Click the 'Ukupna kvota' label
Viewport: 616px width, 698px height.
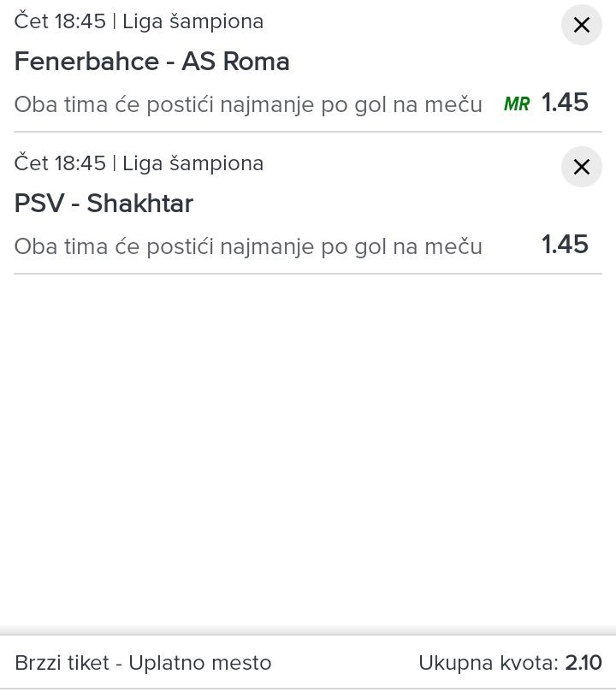(x=489, y=663)
